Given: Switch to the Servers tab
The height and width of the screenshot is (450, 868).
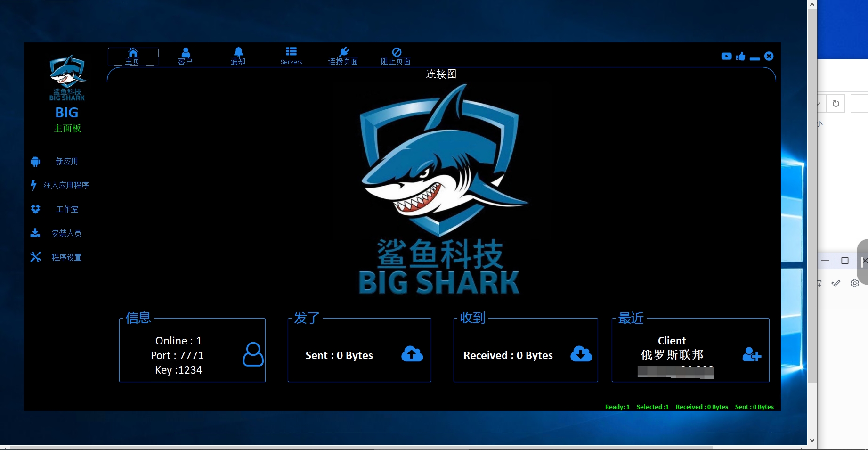Looking at the screenshot, I should [x=292, y=57].
